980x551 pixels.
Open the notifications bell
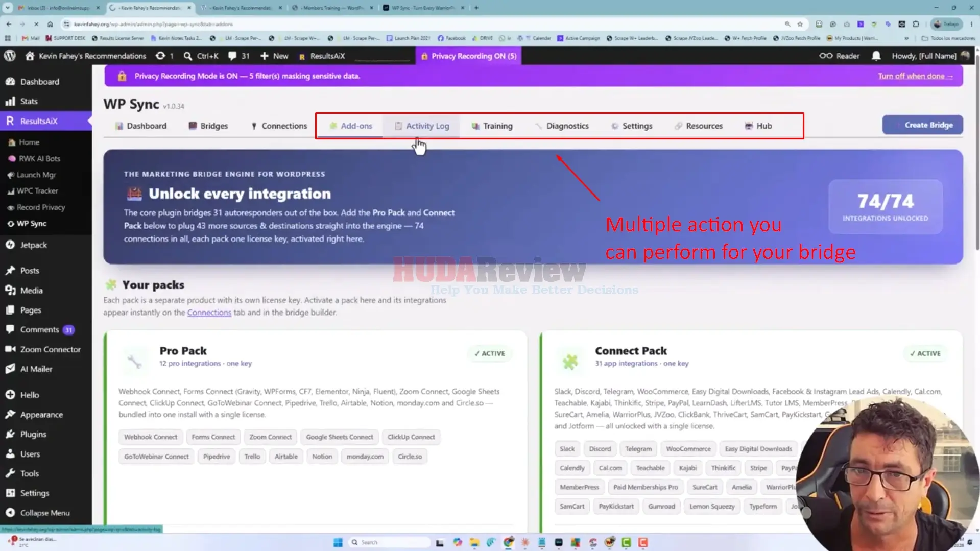pos(876,56)
